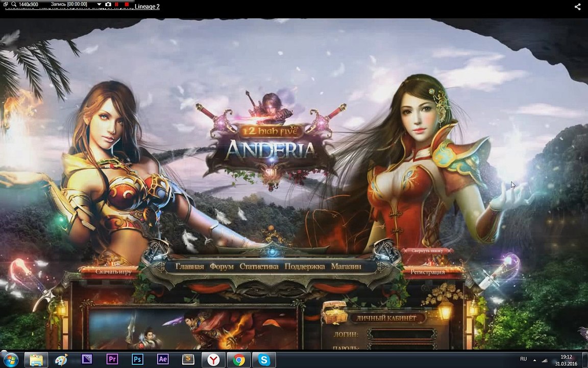Click the 1440x900 resolution label

pyautogui.click(x=28, y=5)
